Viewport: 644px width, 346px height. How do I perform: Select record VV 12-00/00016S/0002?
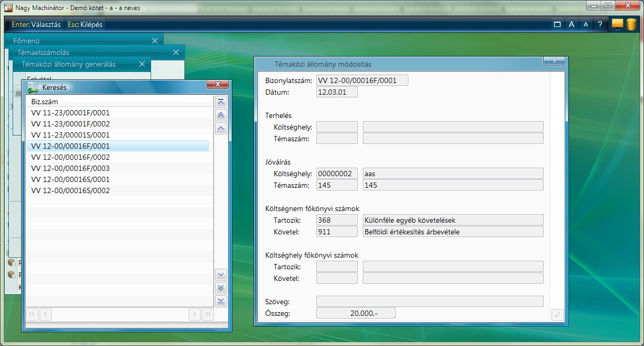pos(70,190)
